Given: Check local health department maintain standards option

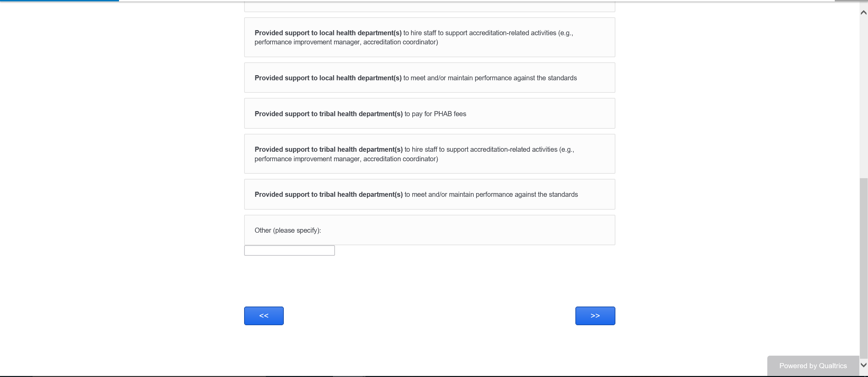Looking at the screenshot, I should 429,78.
